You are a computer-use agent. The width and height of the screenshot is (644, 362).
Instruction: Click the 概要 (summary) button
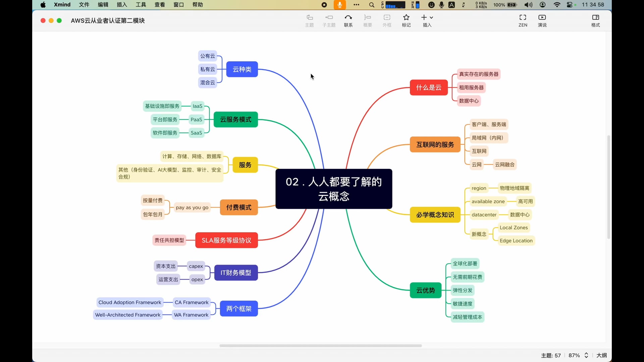coord(368,20)
